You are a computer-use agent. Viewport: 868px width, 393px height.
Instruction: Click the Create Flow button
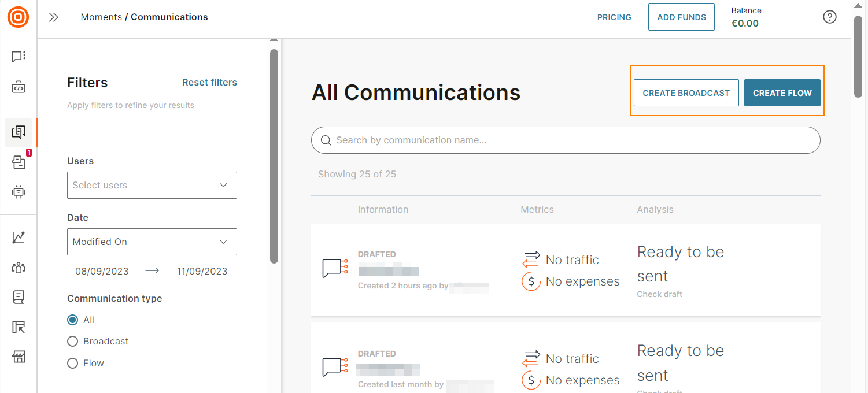tap(782, 93)
